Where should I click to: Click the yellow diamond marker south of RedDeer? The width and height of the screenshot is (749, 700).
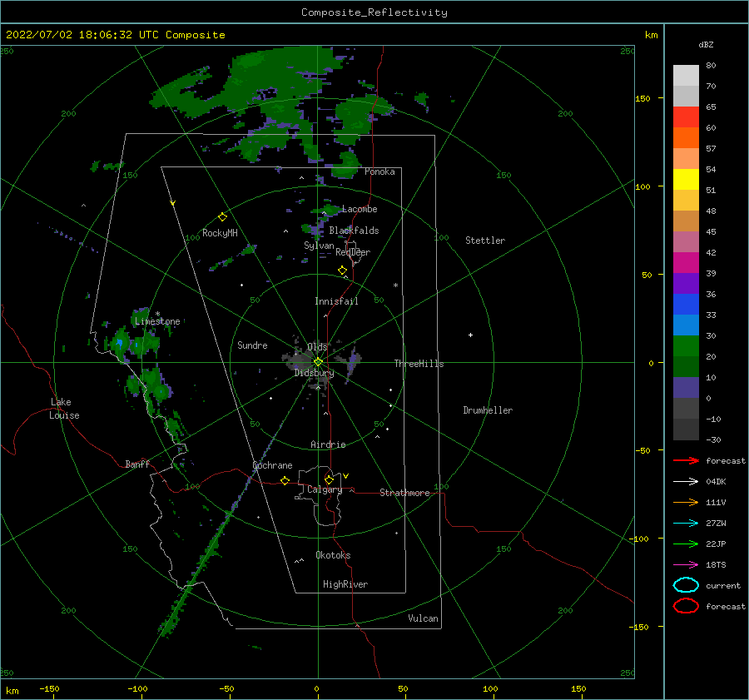click(x=342, y=271)
